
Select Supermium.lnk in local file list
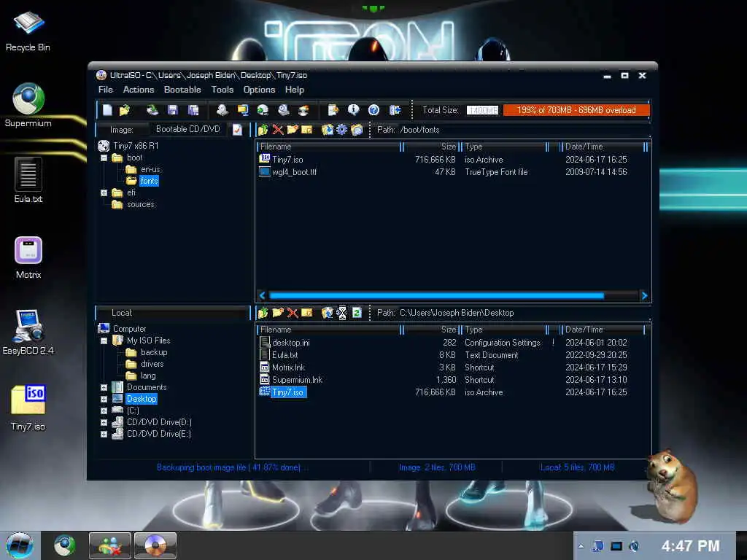coord(297,380)
